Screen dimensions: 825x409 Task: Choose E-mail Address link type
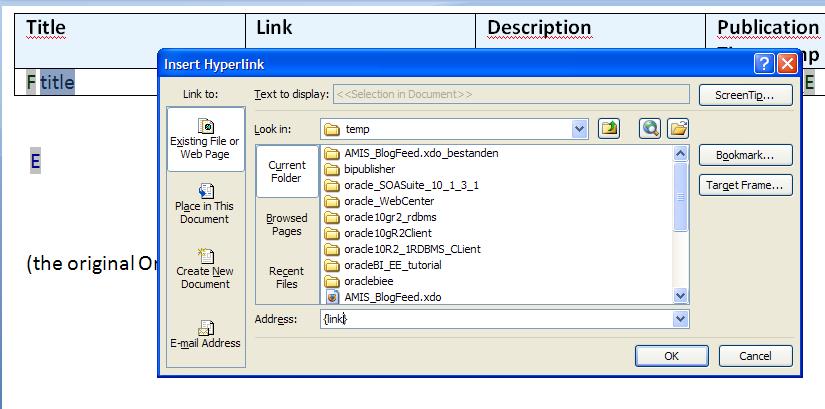205,334
